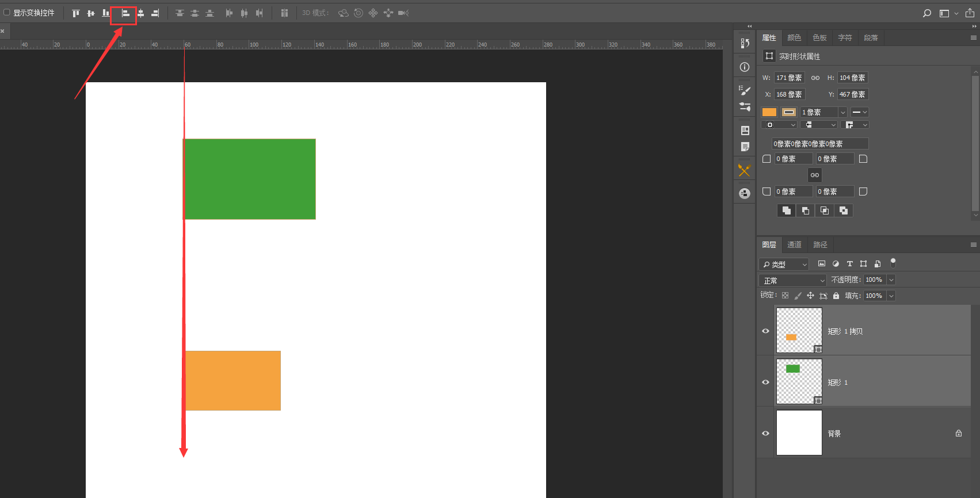The height and width of the screenshot is (498, 980).
Task: Click the lock position icon in Layers
Action: point(810,296)
